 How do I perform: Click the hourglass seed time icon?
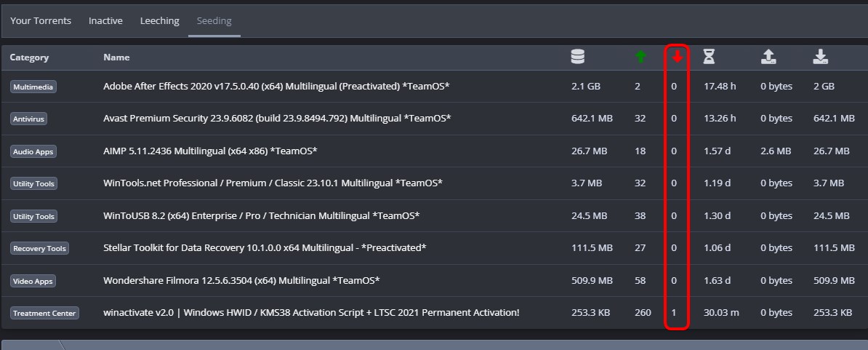(709, 57)
